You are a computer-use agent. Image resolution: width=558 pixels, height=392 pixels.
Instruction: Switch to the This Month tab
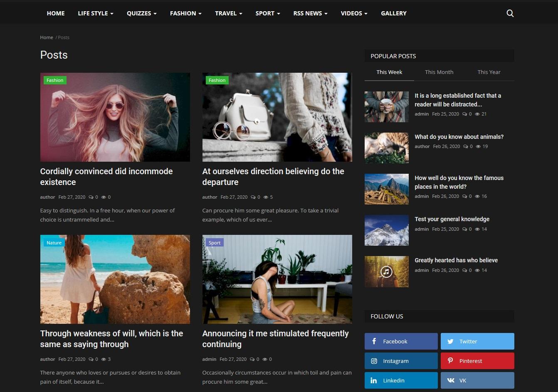tap(439, 72)
